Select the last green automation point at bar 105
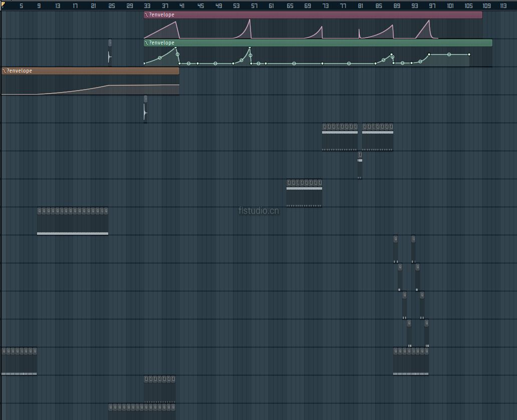 point(469,55)
